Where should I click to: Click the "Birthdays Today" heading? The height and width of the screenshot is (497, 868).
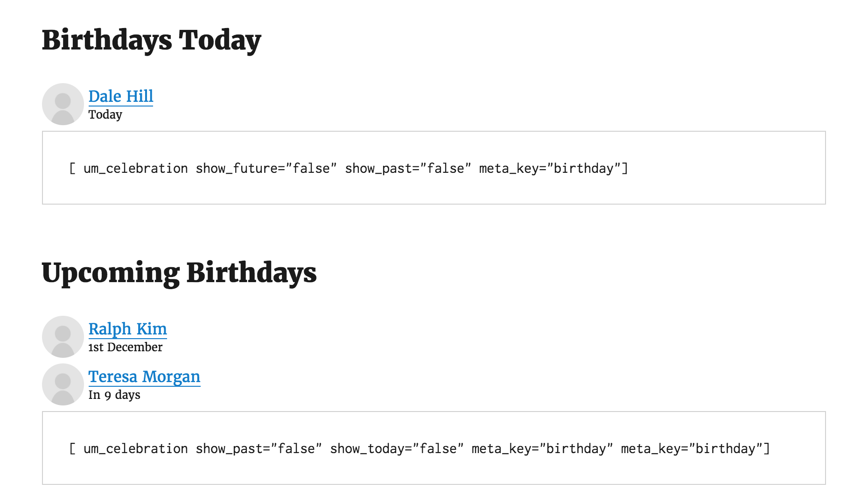(151, 40)
